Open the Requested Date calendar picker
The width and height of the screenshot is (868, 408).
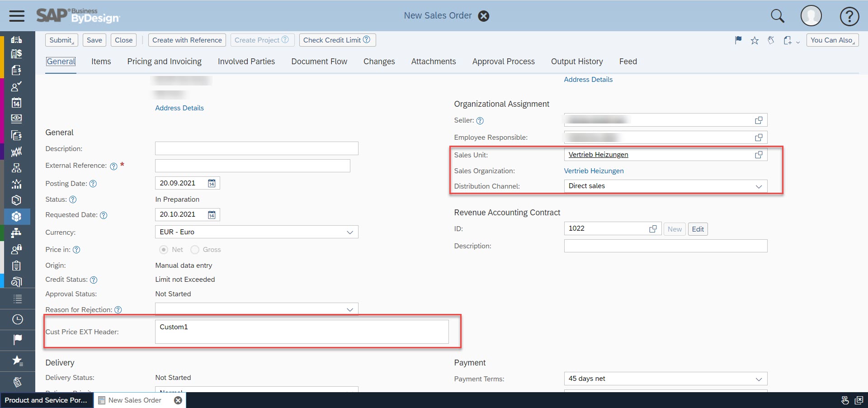(x=212, y=215)
